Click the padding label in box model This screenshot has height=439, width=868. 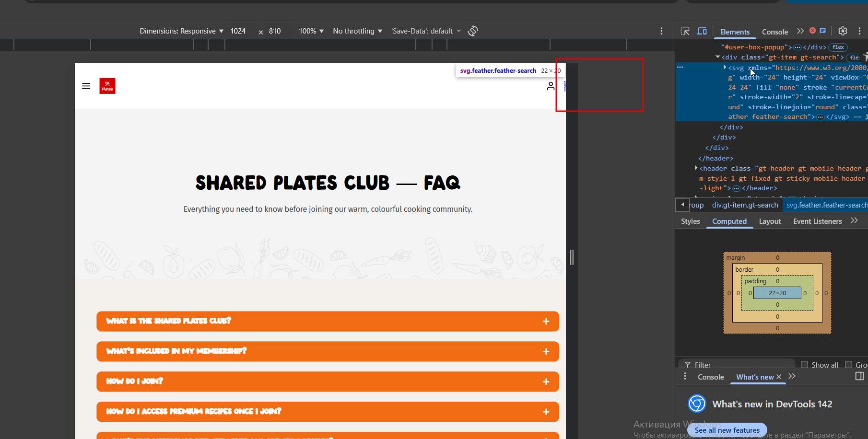[x=755, y=281]
